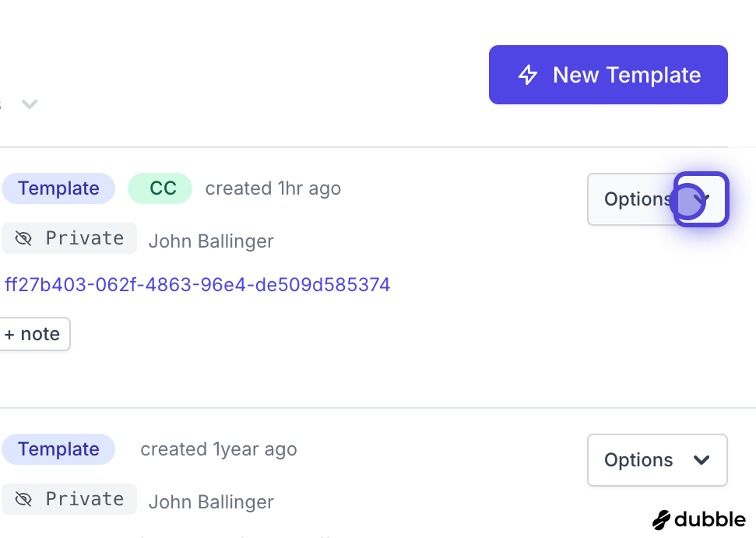Toggle Private label on the 1year-ago template
Viewport: 756px width, 538px height.
coord(84,499)
